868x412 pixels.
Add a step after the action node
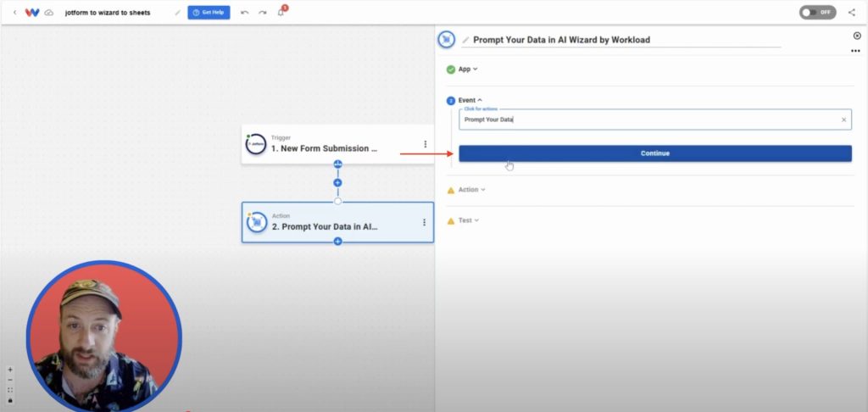click(337, 242)
